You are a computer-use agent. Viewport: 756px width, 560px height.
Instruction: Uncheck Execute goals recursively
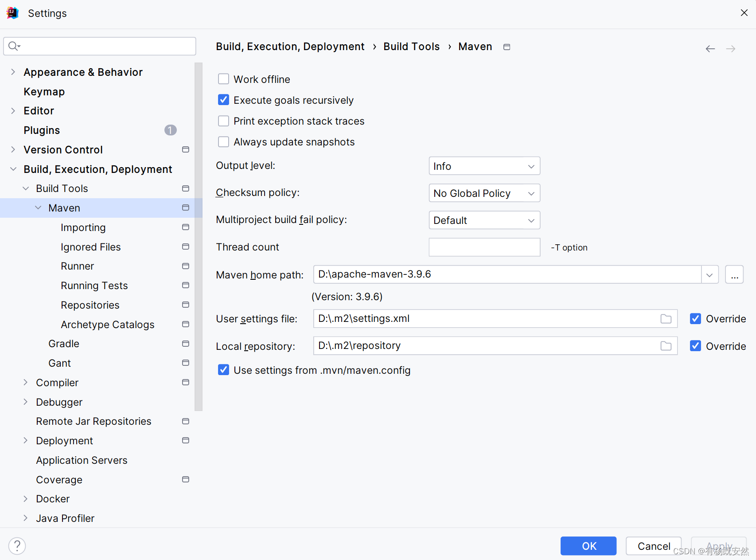click(224, 100)
